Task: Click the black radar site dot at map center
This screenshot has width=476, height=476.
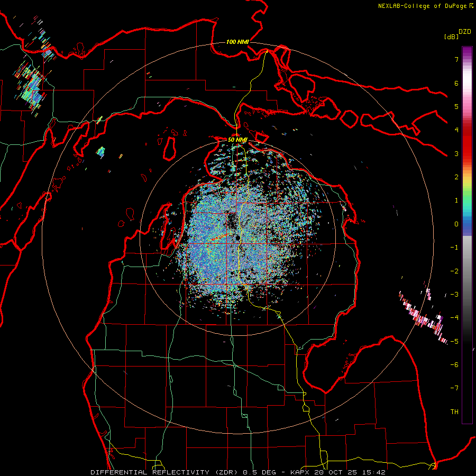Action: (x=238, y=237)
